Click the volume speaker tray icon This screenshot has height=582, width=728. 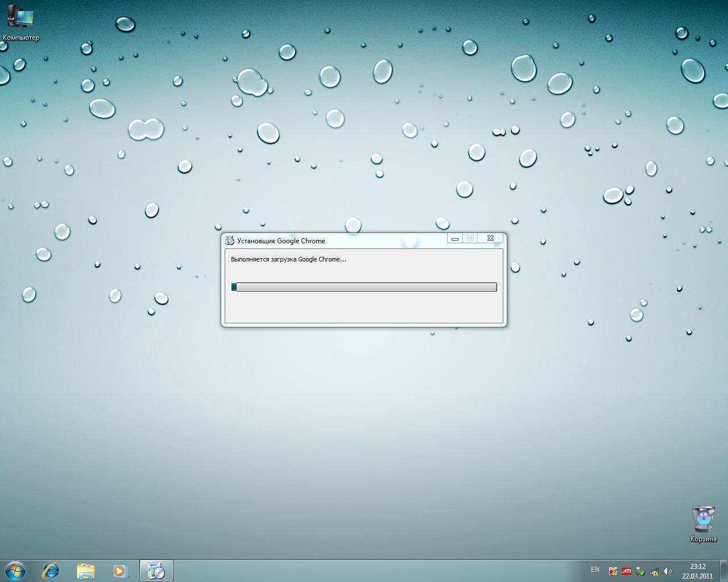668,571
